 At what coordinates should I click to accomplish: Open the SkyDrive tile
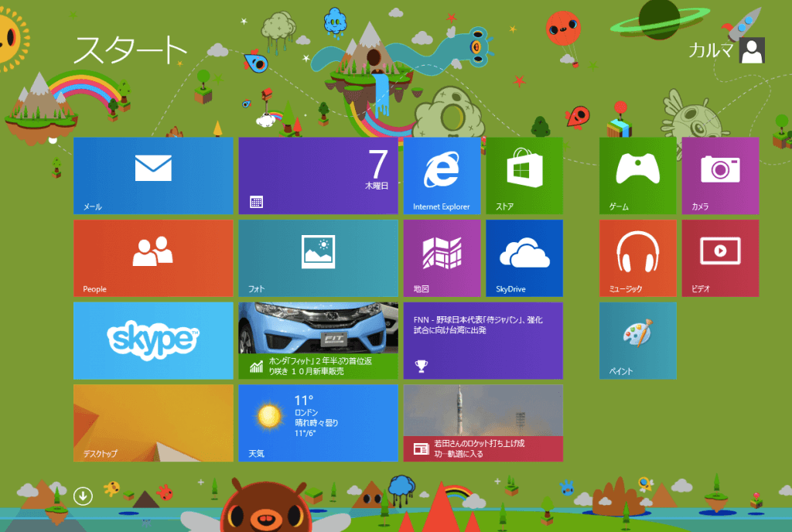[x=524, y=258]
